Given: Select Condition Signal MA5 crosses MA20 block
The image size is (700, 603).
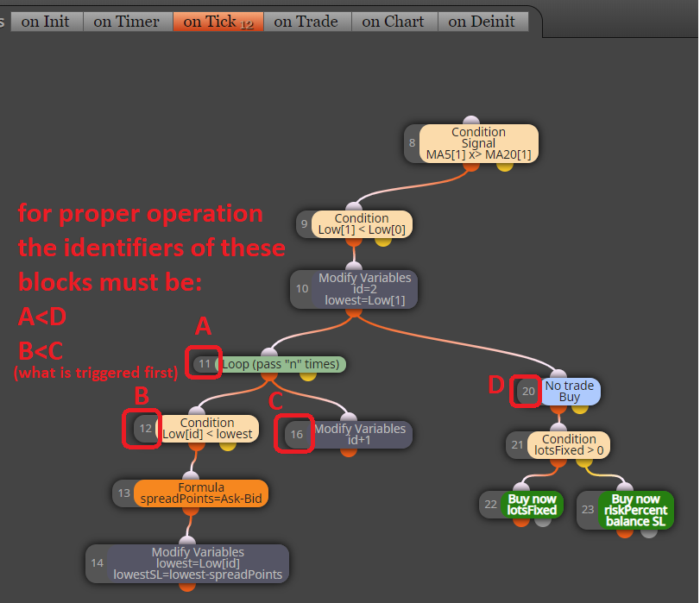Looking at the screenshot, I should coord(478,143).
